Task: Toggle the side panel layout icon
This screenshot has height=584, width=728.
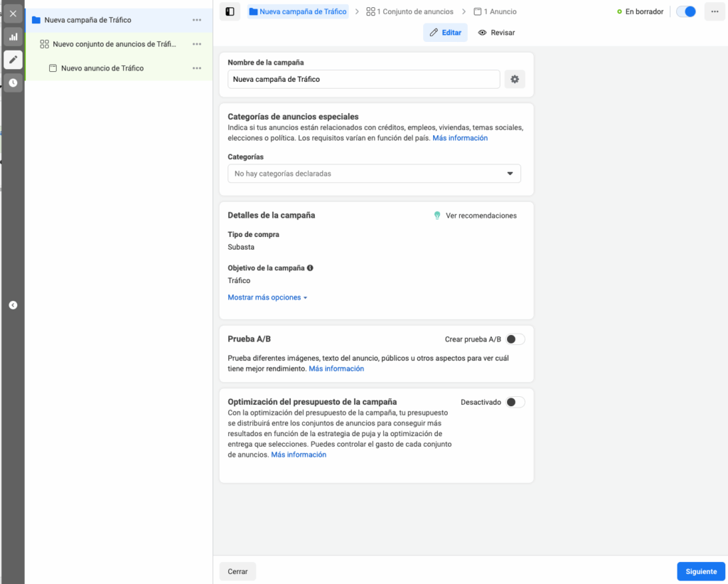Action: (230, 12)
